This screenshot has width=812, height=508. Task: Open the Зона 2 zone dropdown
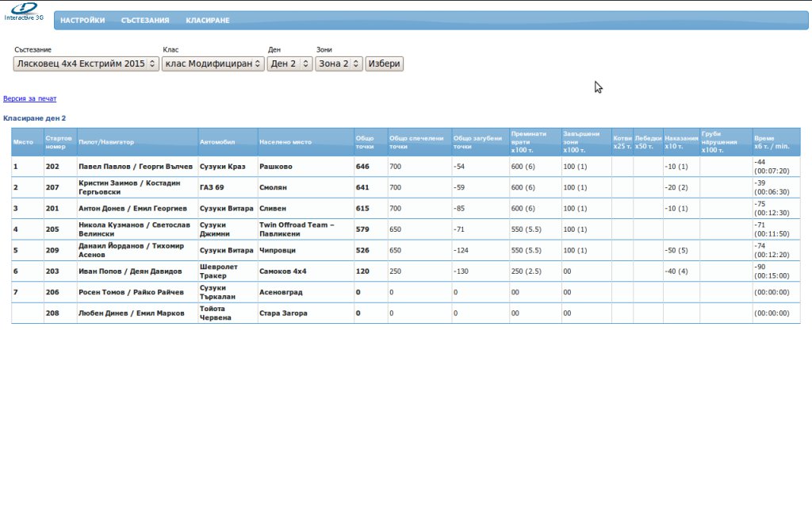pos(339,63)
